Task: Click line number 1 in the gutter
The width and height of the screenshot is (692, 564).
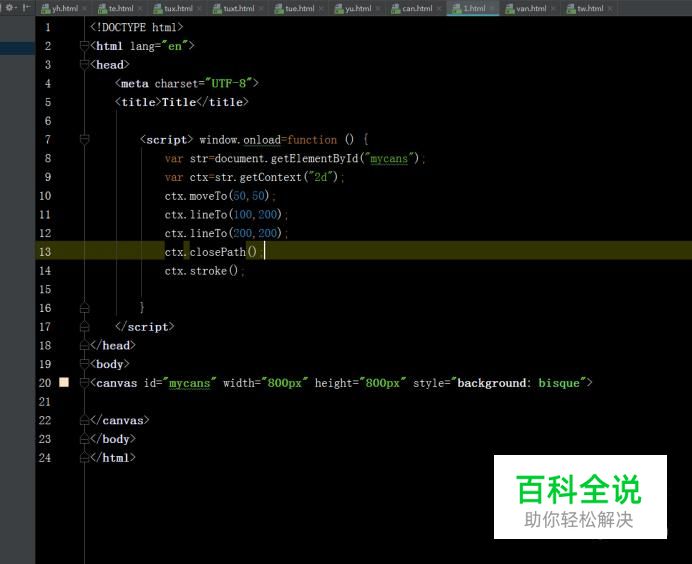Action: tap(48, 27)
